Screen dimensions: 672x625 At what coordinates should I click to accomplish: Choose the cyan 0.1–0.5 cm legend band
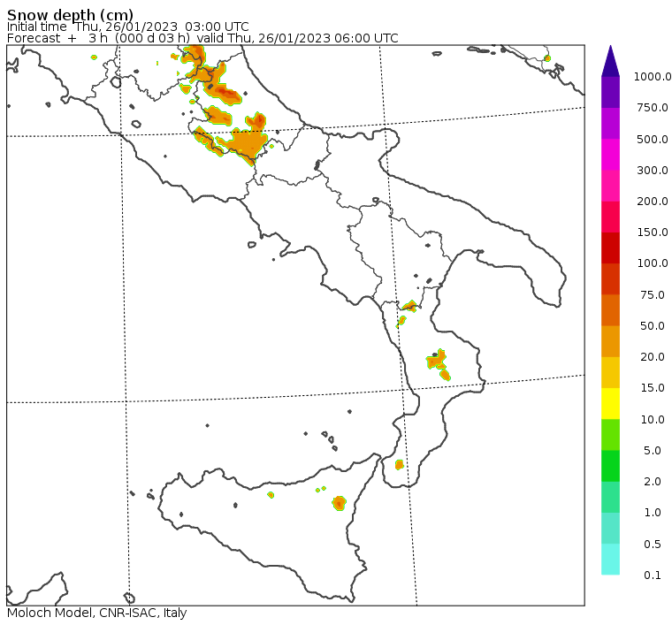(x=610, y=560)
